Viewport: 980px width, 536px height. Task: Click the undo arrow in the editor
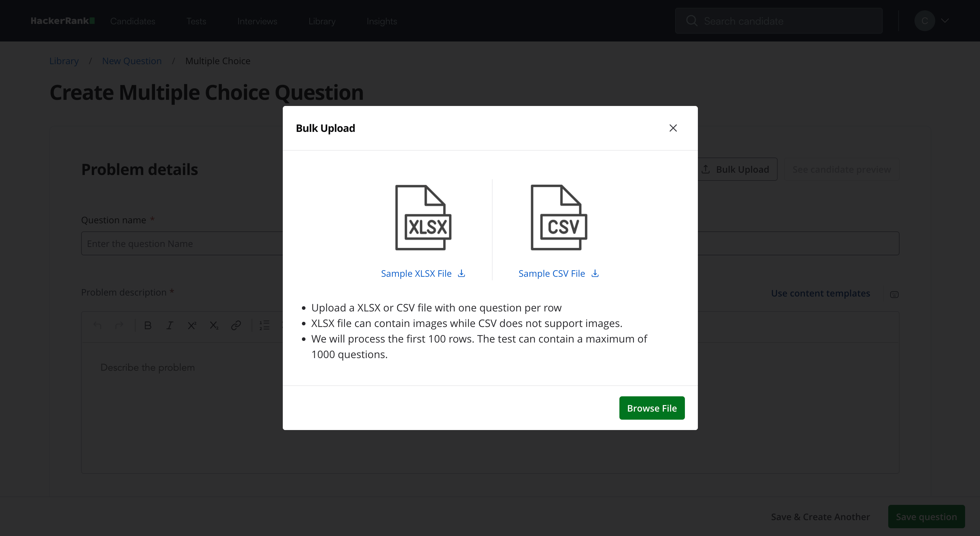(97, 325)
